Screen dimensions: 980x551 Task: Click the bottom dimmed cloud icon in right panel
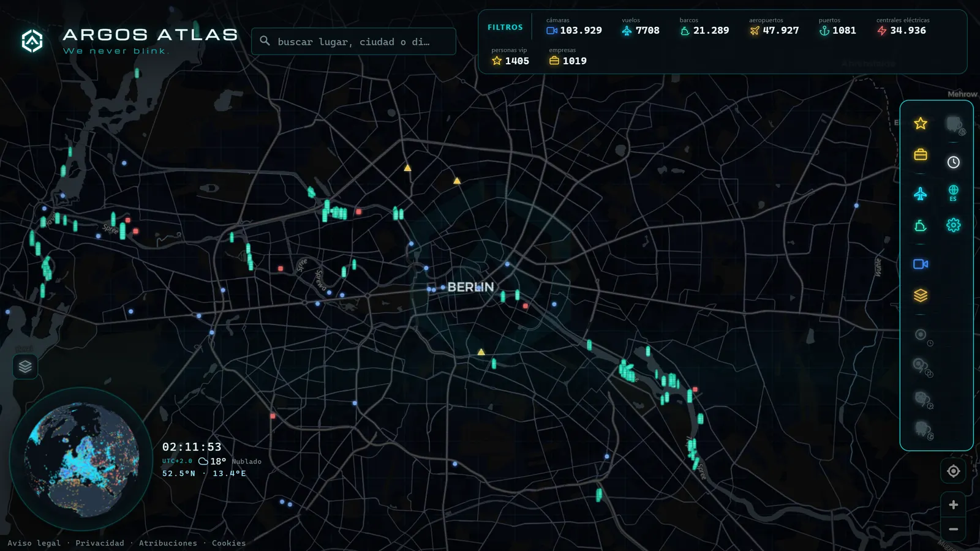923,429
